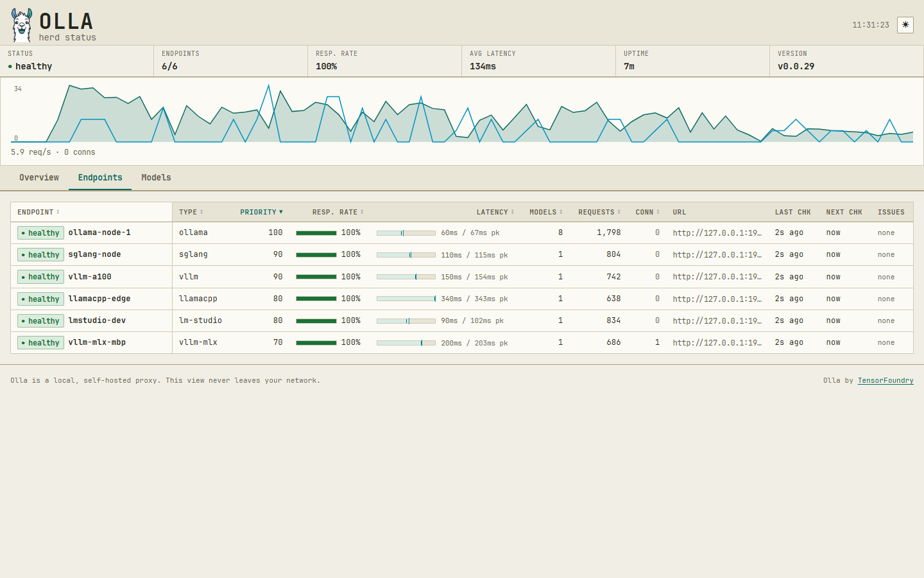924x578 pixels.
Task: Click healthy badge for vllm-a100
Action: 40,277
